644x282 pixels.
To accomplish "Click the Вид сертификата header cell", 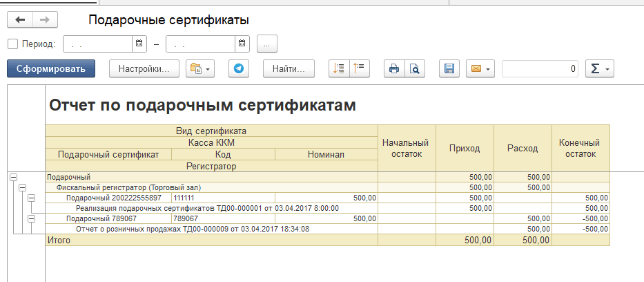I will coord(211,131).
